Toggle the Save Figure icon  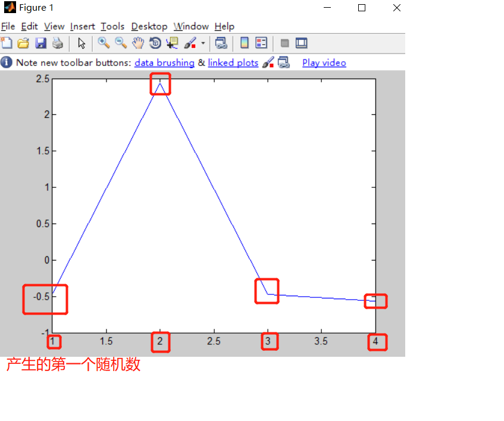[40, 43]
